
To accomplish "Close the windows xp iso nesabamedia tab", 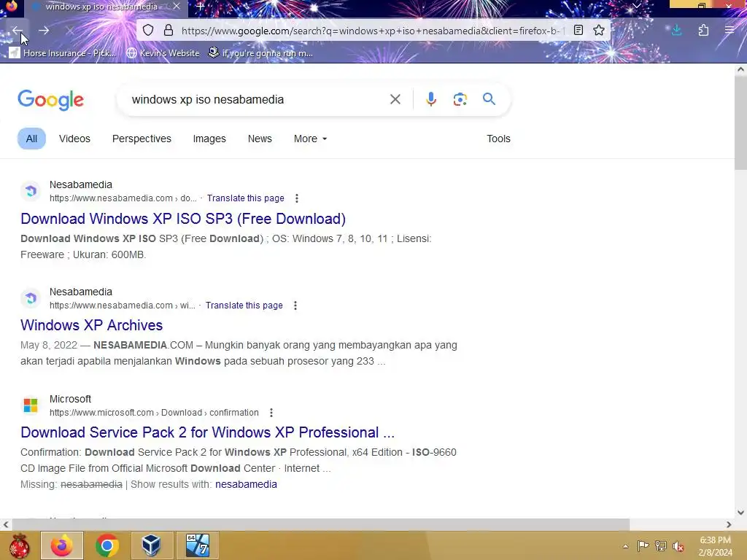I will pyautogui.click(x=177, y=7).
